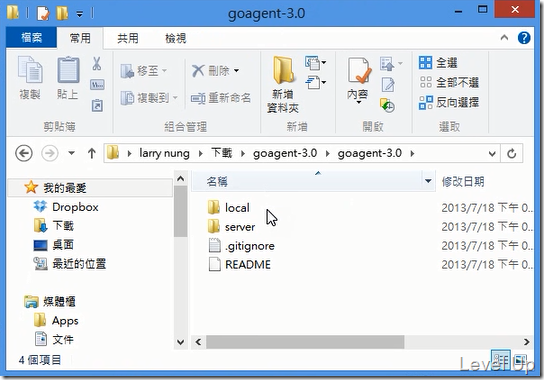Click the History icon in the Open group

(387, 105)
